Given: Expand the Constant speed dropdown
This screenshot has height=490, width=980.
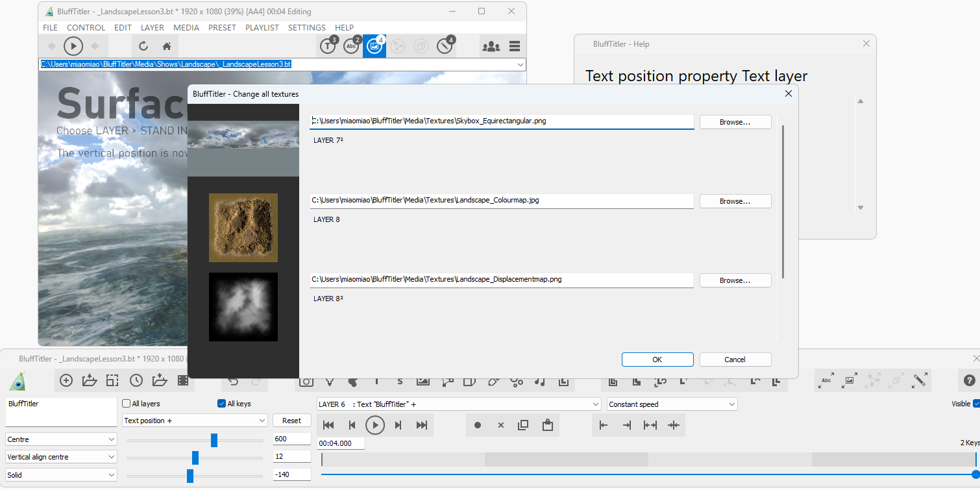Looking at the screenshot, I should pyautogui.click(x=672, y=404).
